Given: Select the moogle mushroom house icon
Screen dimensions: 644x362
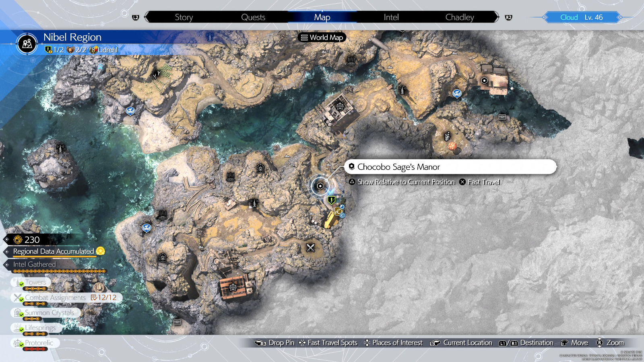Looking at the screenshot, I should click(x=453, y=146).
